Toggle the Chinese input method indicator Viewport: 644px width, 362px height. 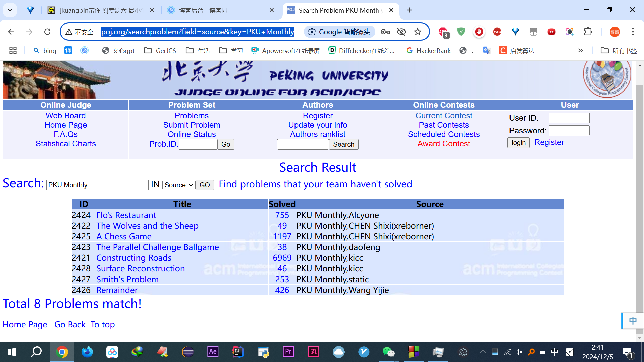pyautogui.click(x=555, y=352)
